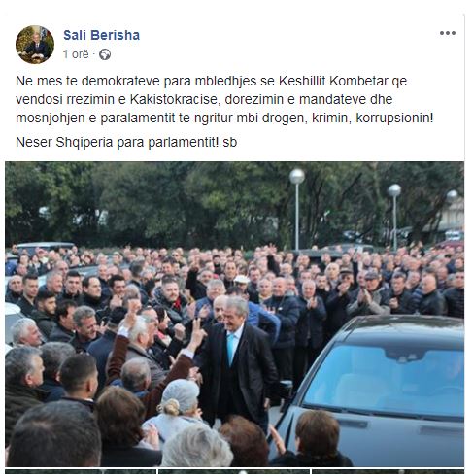Click the post paragraph starting "Ne mes te demokrateve"
The width and height of the screenshot is (473, 476).
pos(224,99)
